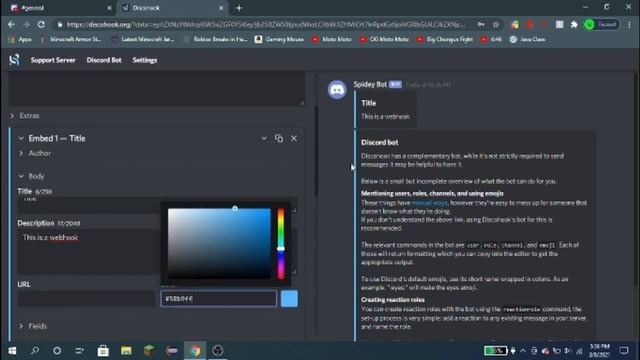Switch to Chrome in the taskbar

point(195,351)
